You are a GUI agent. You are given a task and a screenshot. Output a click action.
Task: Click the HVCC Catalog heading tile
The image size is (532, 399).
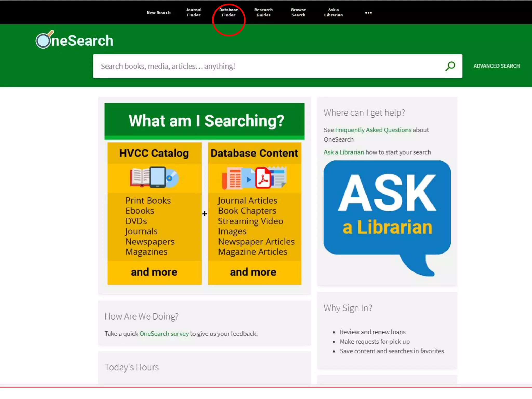tap(154, 153)
